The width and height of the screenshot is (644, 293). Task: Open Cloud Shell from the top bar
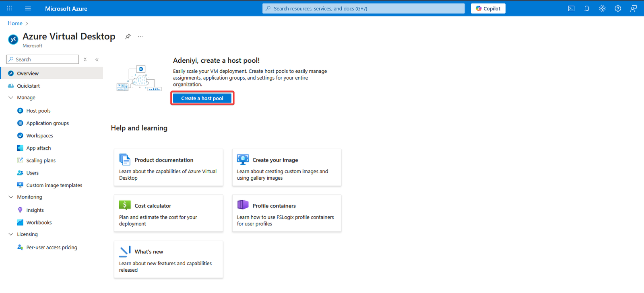pos(571,8)
